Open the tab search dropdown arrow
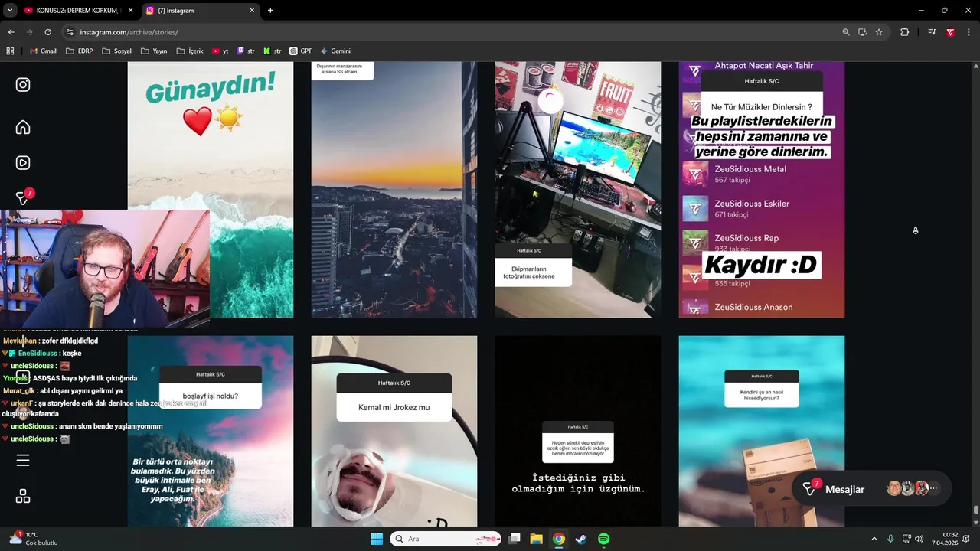 tap(10, 11)
